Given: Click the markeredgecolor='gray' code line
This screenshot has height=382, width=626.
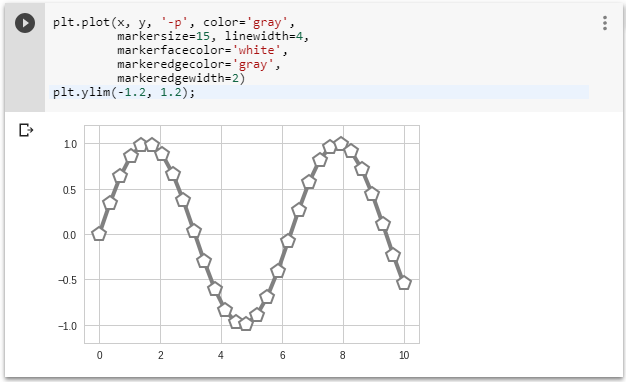Looking at the screenshot, I should pyautogui.click(x=199, y=64).
